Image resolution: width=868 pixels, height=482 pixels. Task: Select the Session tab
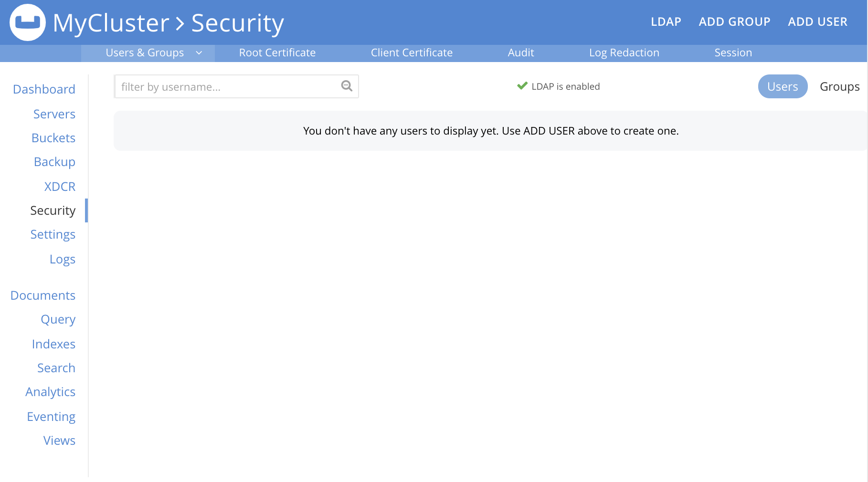[733, 53]
